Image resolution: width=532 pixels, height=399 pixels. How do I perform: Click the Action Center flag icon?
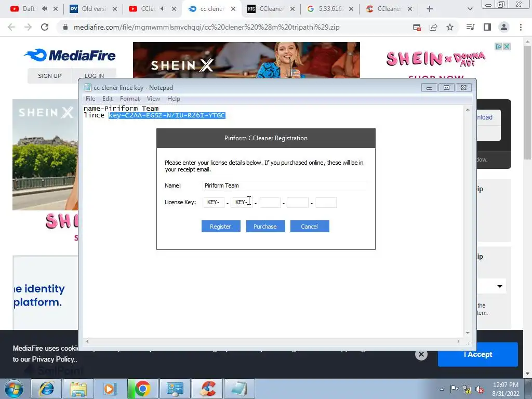coord(454,389)
